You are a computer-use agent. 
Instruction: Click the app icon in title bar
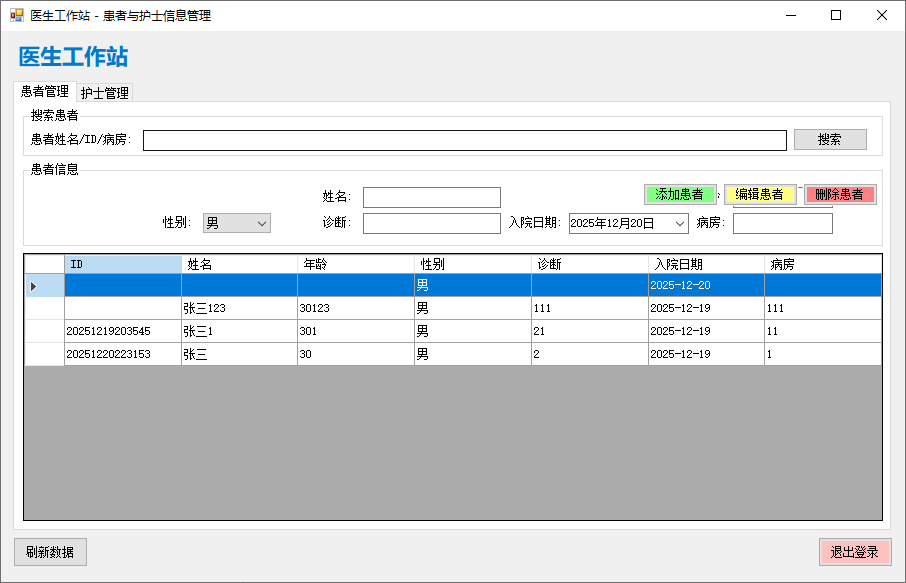pyautogui.click(x=17, y=16)
